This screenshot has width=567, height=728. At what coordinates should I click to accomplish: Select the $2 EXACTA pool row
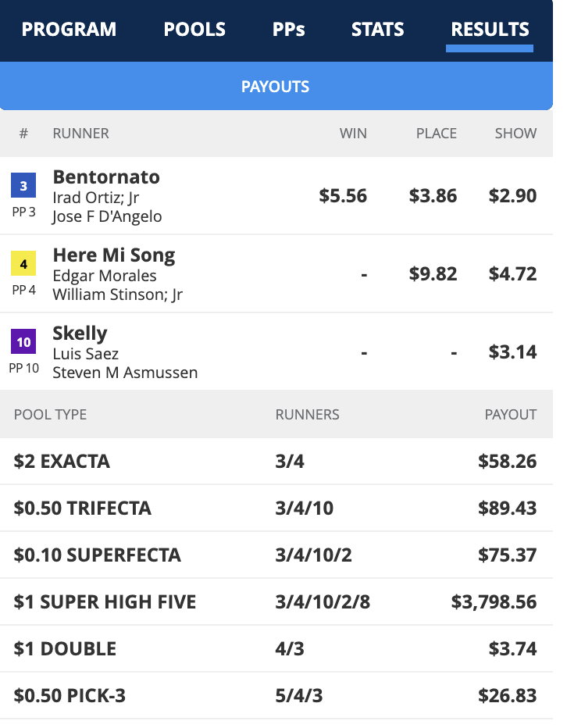[276, 462]
